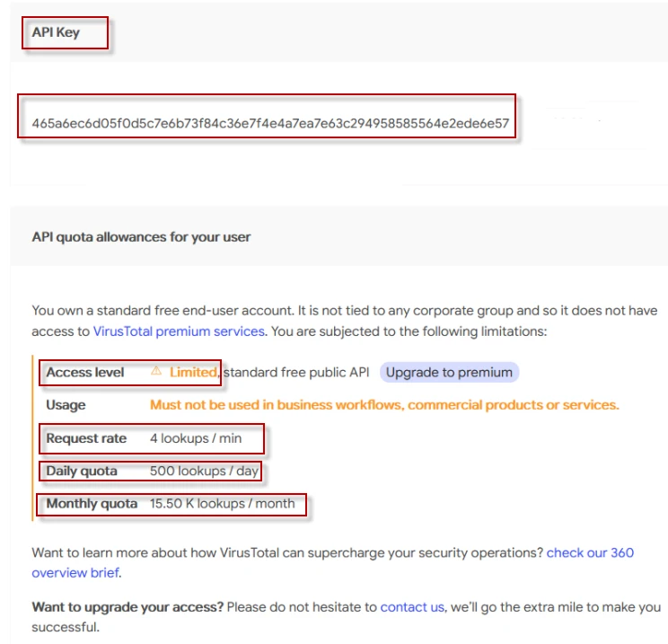Open the VirusTotal premium services link

click(179, 331)
